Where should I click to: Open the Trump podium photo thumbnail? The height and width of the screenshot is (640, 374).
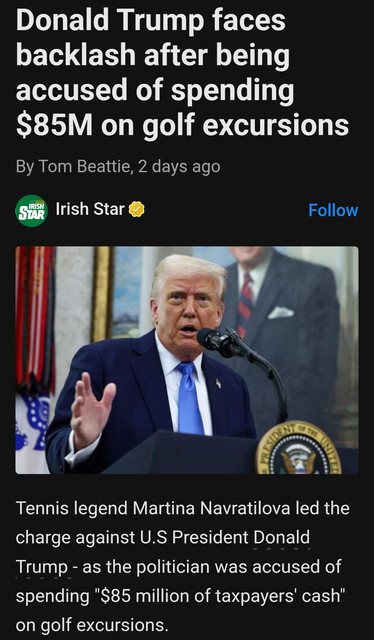[187, 360]
